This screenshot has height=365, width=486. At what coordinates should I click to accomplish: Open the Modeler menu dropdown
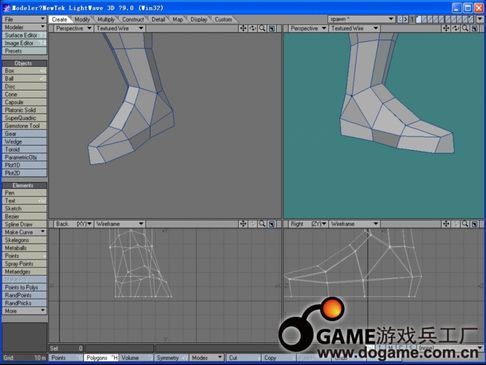24,27
